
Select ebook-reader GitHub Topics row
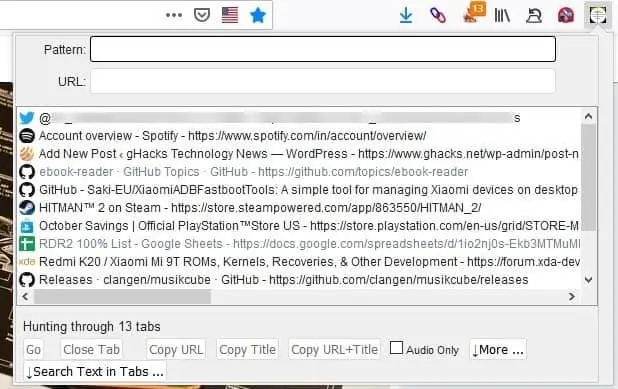[299, 172]
